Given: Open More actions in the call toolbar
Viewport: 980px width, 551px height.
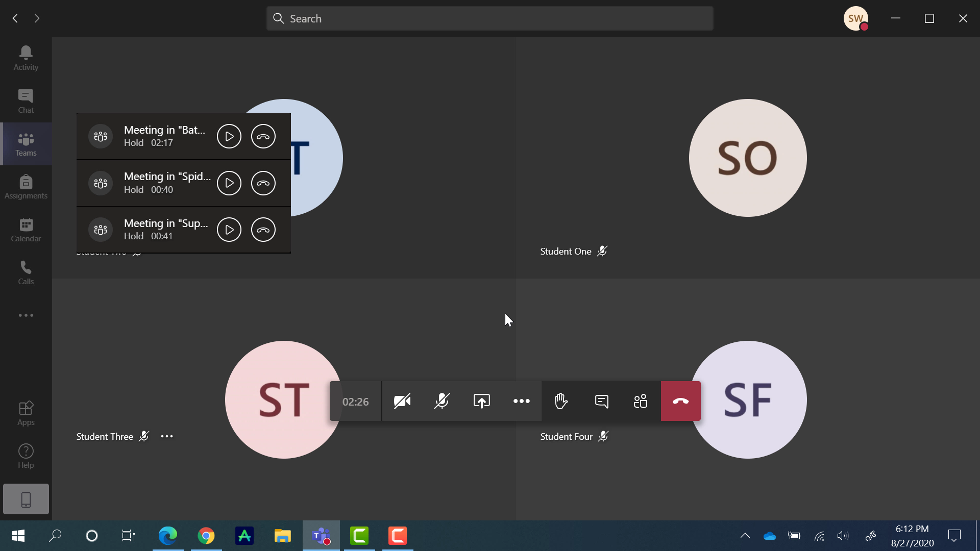Looking at the screenshot, I should 521,401.
